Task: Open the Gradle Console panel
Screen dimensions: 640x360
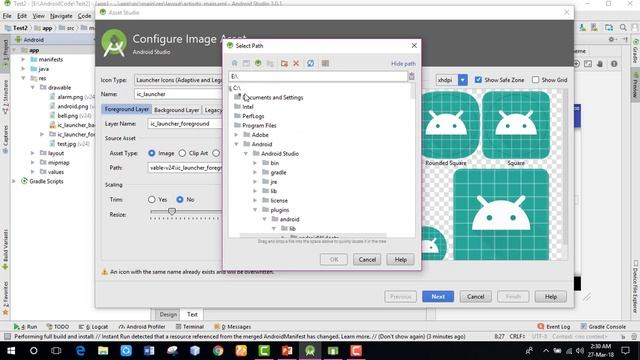Action: pyautogui.click(x=603, y=327)
